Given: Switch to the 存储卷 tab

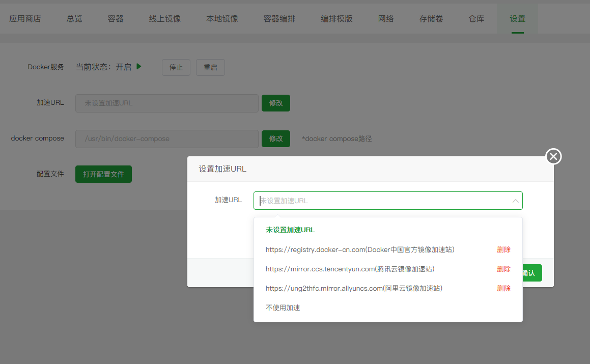Looking at the screenshot, I should click(431, 18).
